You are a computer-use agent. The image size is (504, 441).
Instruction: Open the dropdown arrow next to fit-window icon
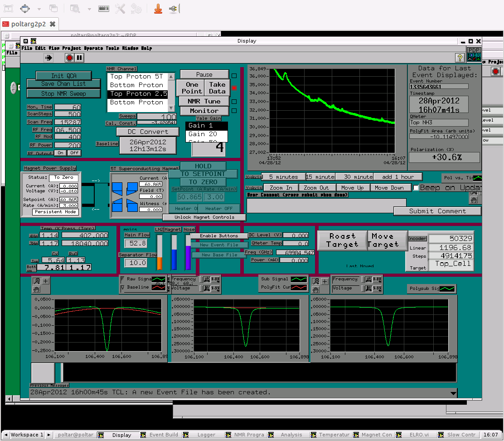[x=39, y=9]
